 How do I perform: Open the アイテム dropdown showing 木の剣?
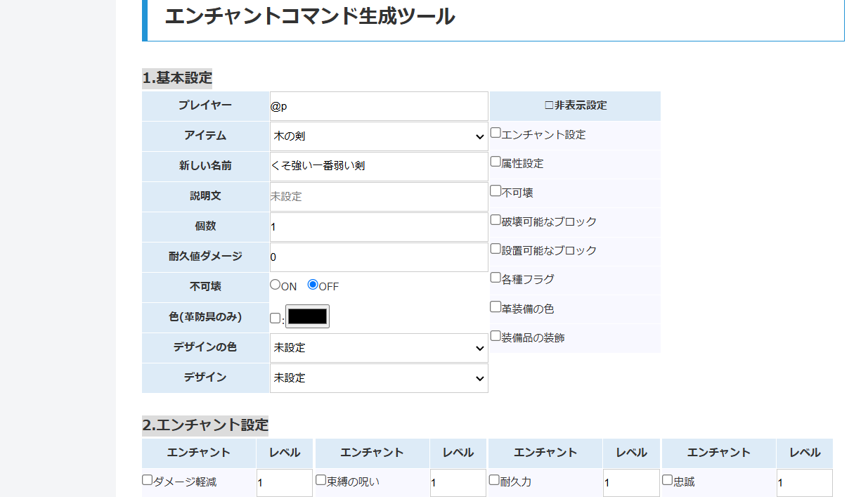(379, 136)
